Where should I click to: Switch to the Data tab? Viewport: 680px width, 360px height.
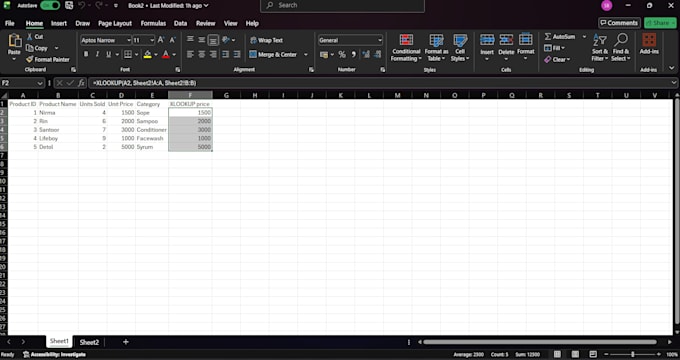[x=180, y=23]
